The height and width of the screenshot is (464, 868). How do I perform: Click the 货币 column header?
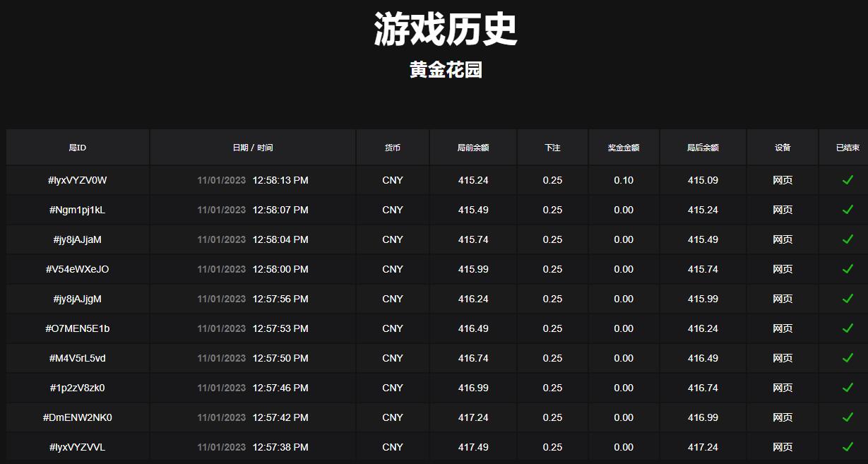pyautogui.click(x=393, y=148)
